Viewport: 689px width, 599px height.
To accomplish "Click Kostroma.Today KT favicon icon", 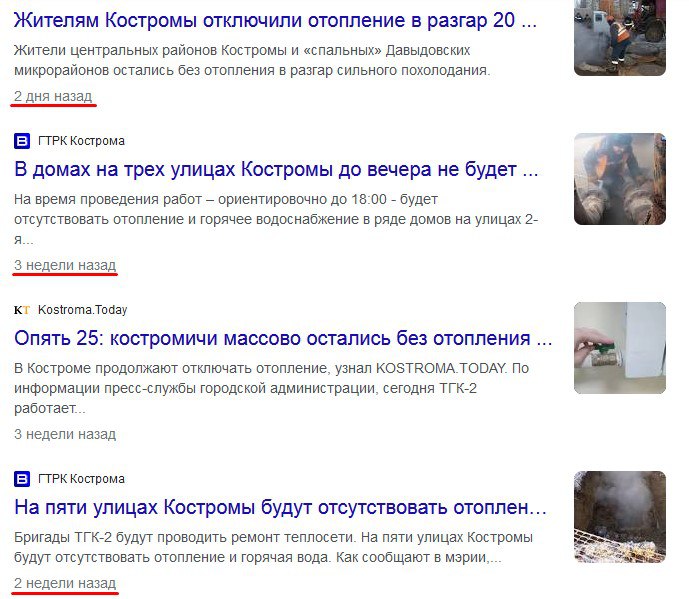I will click(22, 310).
